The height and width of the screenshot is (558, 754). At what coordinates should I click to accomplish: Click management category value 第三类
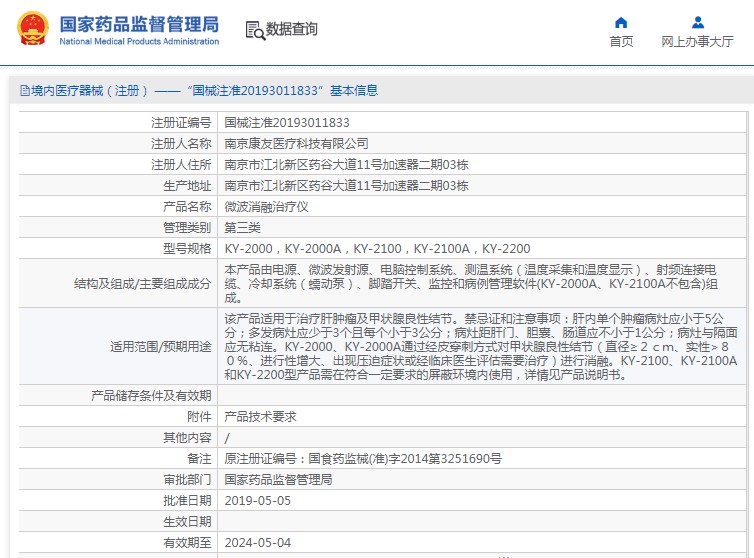(242, 228)
